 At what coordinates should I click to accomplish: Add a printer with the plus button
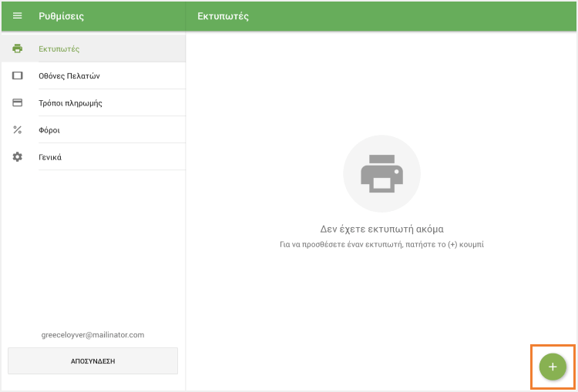pyautogui.click(x=553, y=367)
